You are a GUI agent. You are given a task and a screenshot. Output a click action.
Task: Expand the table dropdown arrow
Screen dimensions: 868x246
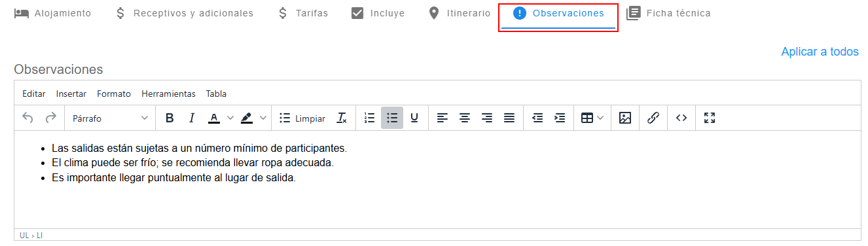tap(600, 118)
